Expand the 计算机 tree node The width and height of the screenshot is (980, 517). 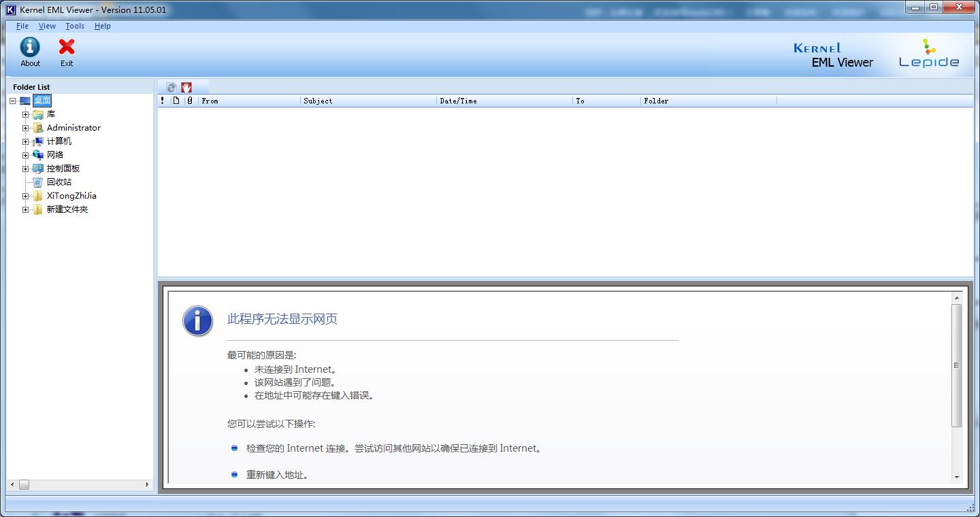coord(25,141)
